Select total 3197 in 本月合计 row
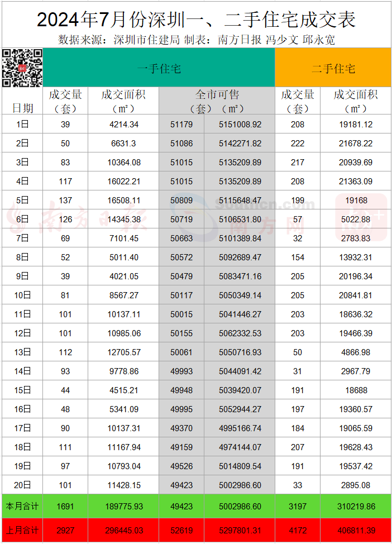392x544 pixels. 298,507
